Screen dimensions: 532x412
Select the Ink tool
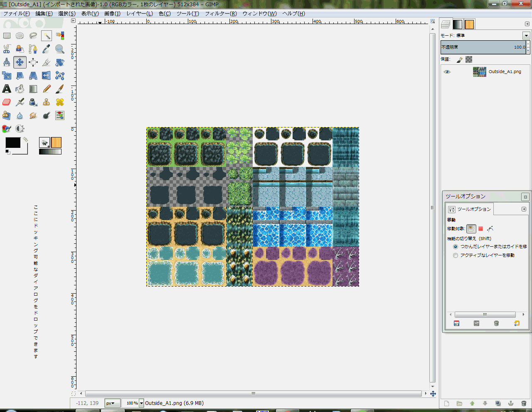(x=33, y=102)
